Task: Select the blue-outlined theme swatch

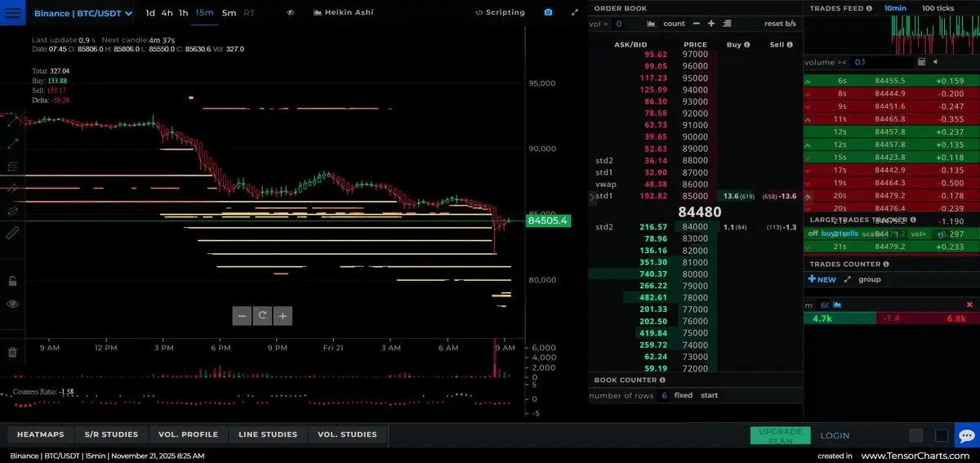Action: tap(942, 435)
